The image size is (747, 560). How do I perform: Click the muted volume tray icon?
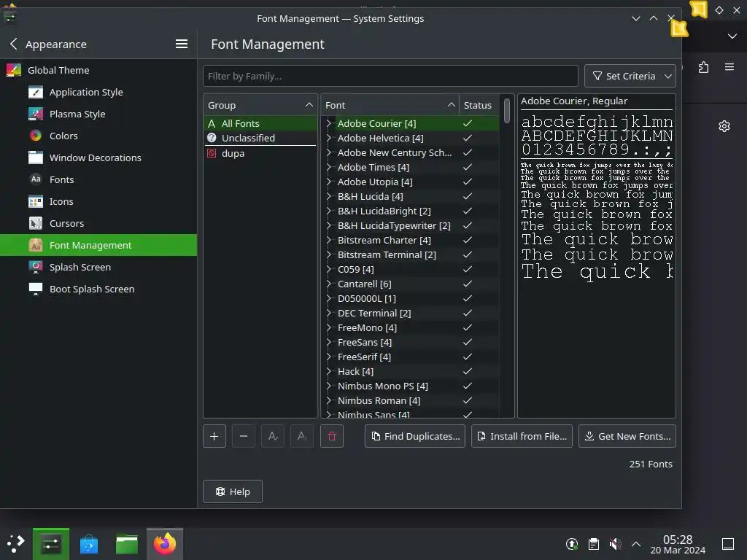[615, 543]
